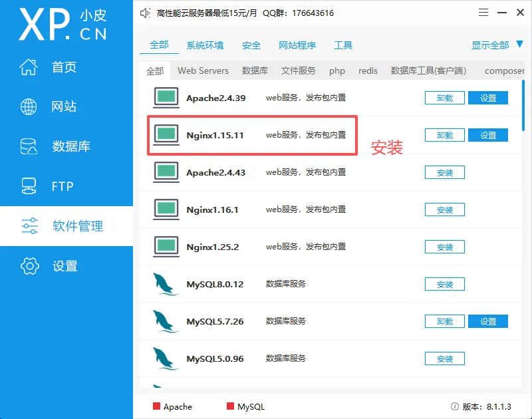Click the Apache2.4.43 monitor icon
This screenshot has width=532, height=419.
point(166,172)
